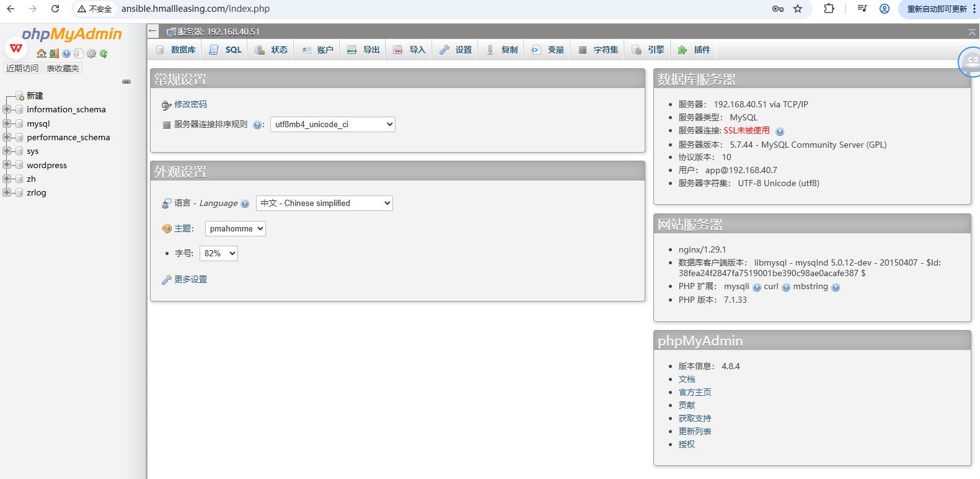Click the logout door icon
The height and width of the screenshot is (479, 980).
[x=54, y=54]
